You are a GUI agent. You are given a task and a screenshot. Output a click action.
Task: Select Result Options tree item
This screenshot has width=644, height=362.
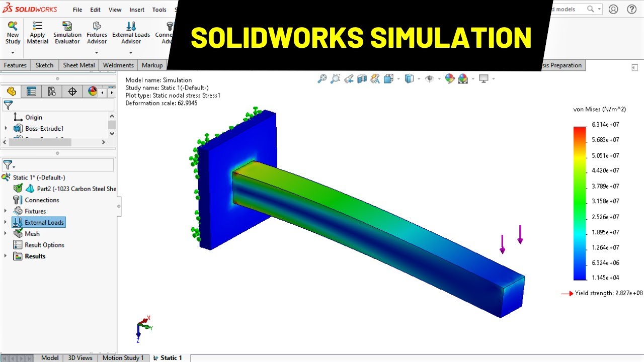point(44,245)
